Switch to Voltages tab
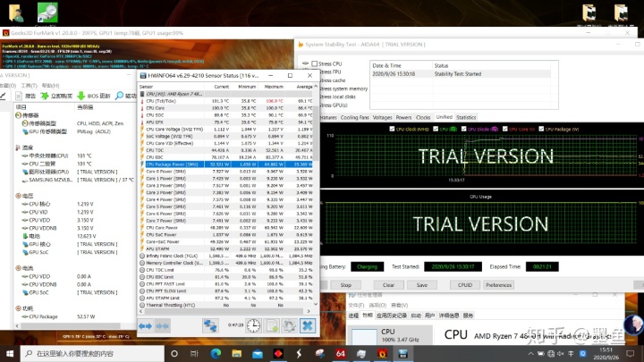This screenshot has height=362, width=644. coord(383,117)
